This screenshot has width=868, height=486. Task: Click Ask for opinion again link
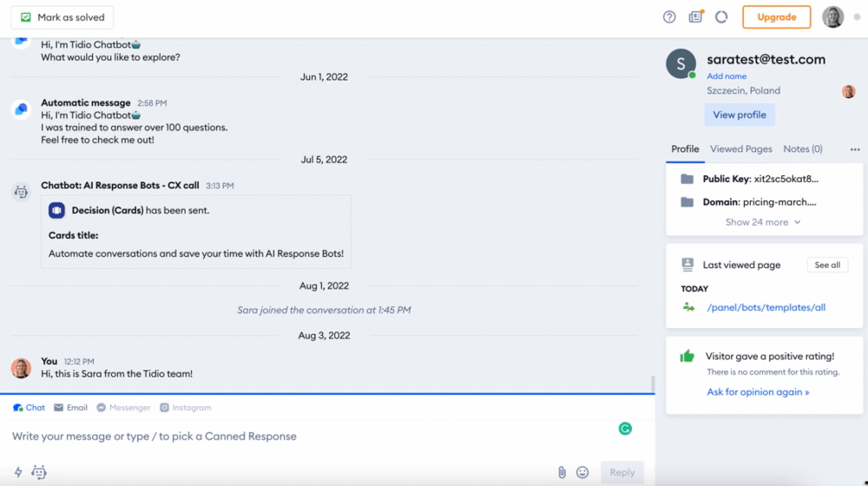click(x=758, y=392)
